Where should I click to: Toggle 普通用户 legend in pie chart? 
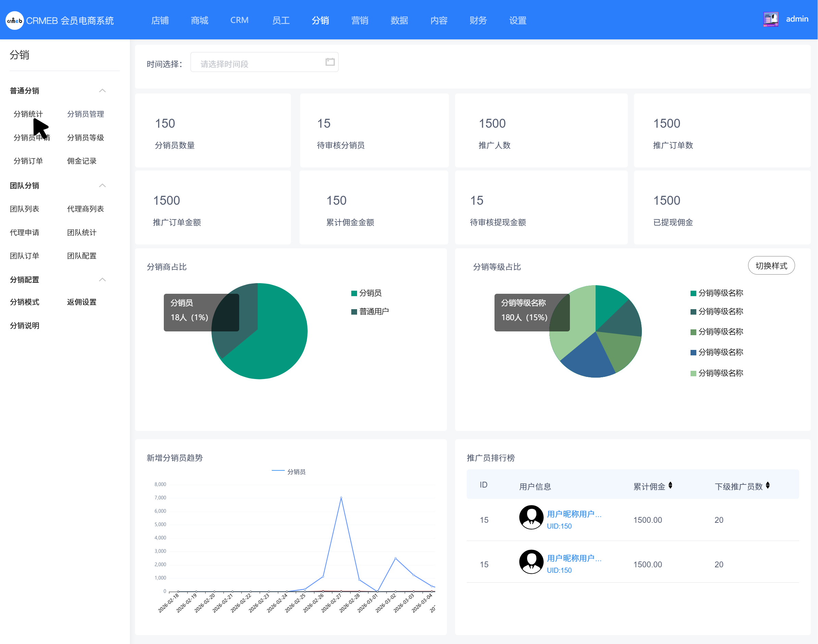coord(369,312)
